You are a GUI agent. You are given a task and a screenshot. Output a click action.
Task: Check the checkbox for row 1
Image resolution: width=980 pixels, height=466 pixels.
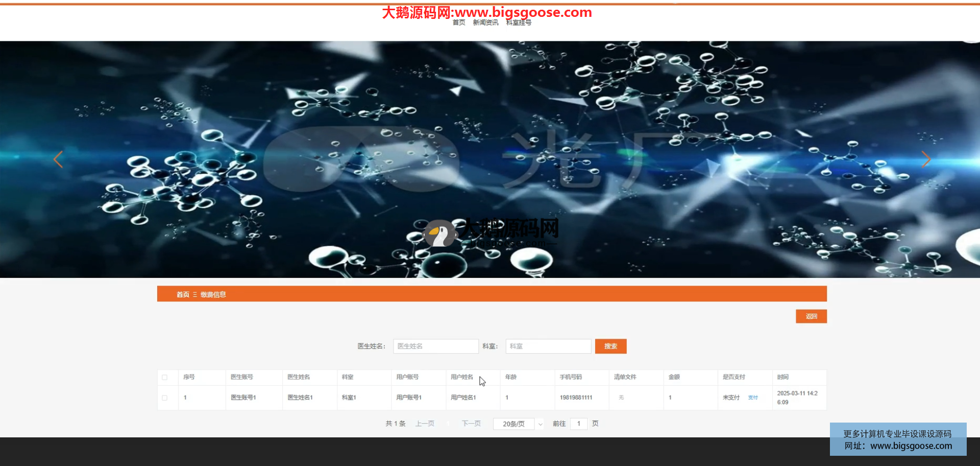coord(164,398)
